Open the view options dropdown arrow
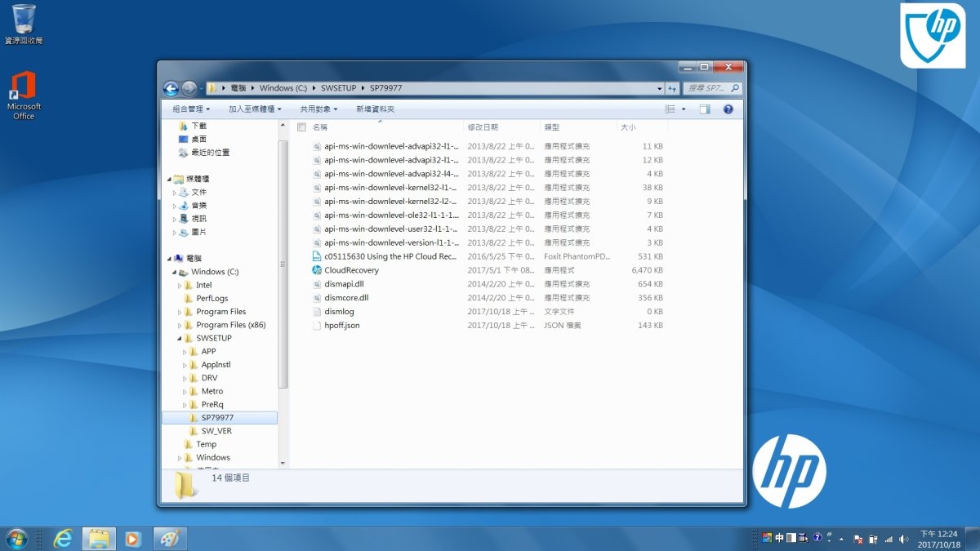Screen dimensions: 980x551 [684, 109]
